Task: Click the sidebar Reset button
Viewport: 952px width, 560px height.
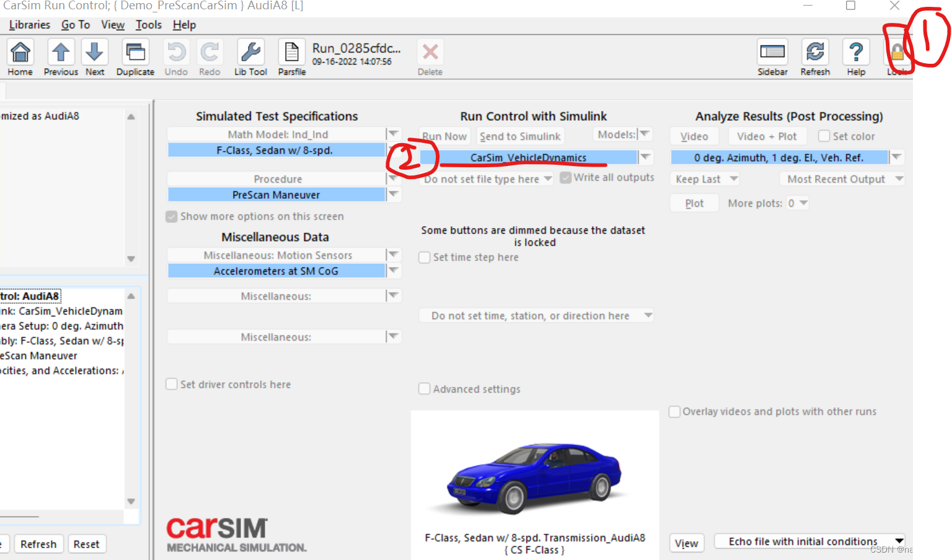Action: click(x=86, y=544)
